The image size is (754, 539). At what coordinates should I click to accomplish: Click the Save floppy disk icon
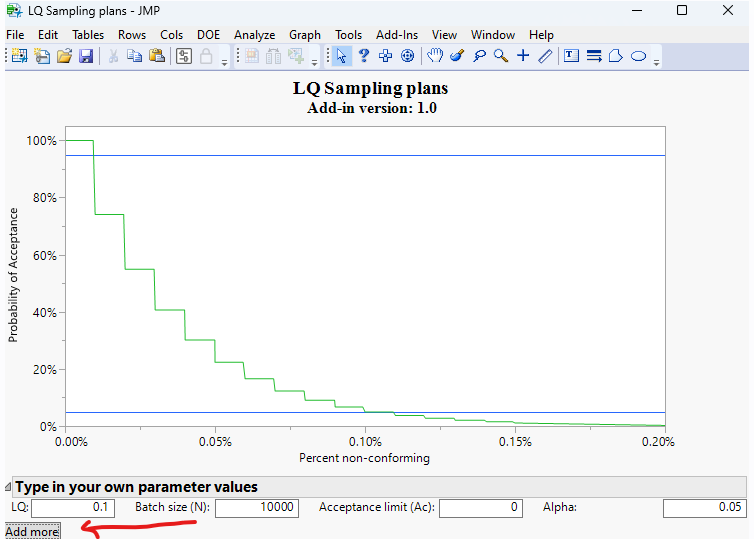(x=86, y=56)
